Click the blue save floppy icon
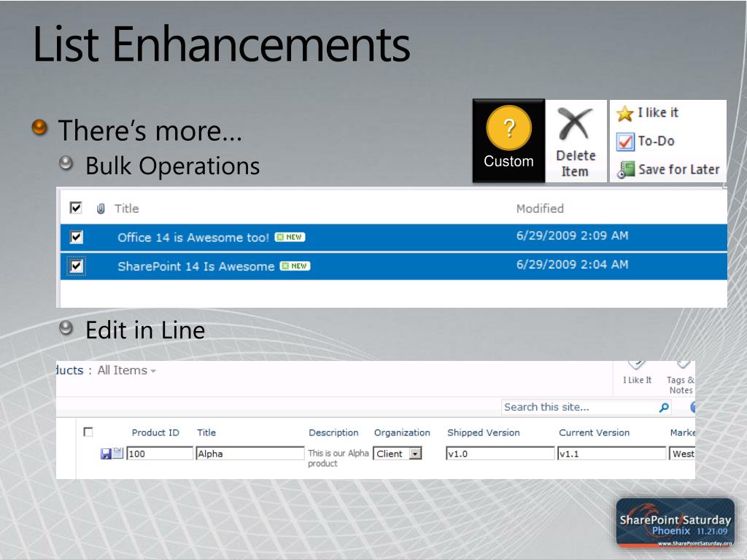This screenshot has width=747, height=560. pyautogui.click(x=106, y=454)
